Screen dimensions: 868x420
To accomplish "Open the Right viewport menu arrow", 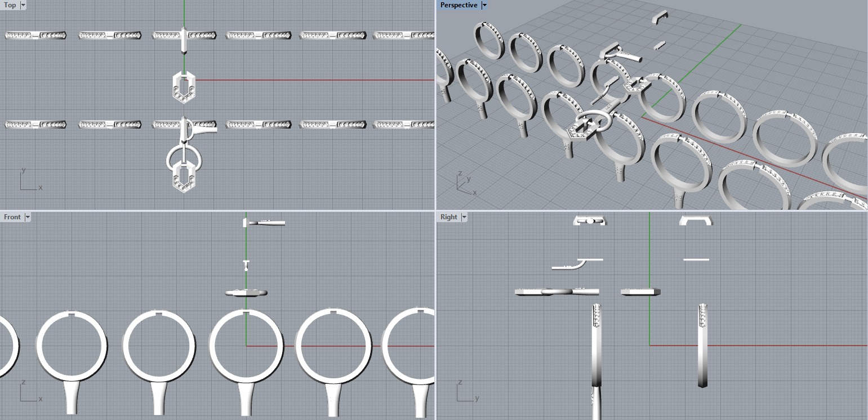I will click(x=464, y=217).
